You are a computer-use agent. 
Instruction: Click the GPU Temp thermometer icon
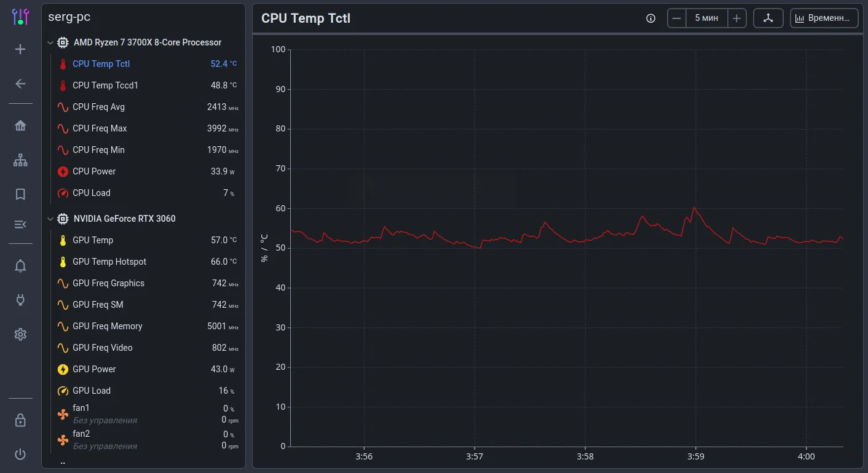pos(63,240)
